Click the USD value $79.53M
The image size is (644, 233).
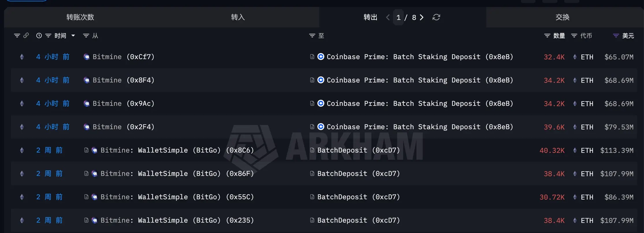click(x=619, y=127)
